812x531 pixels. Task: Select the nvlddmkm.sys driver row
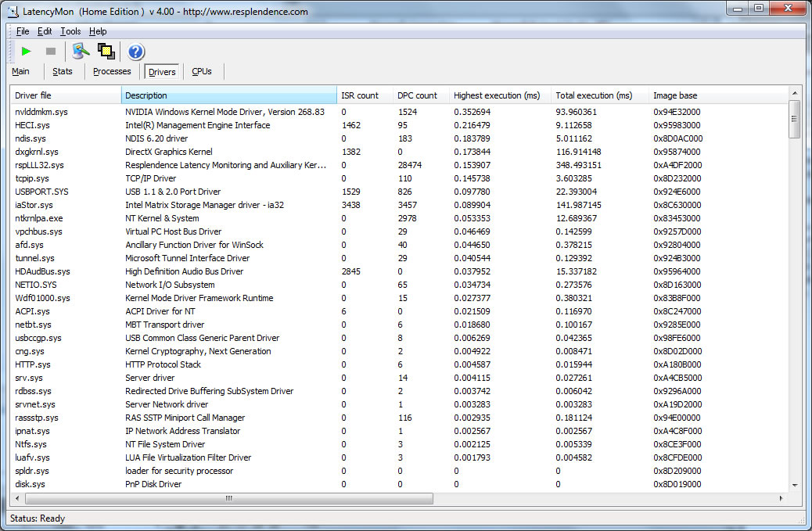[x=41, y=112]
